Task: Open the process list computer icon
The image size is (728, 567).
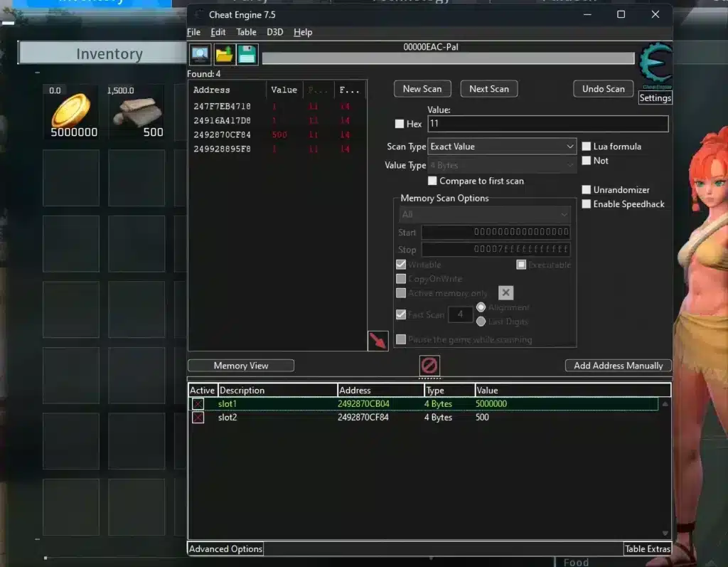Action: tap(200, 54)
